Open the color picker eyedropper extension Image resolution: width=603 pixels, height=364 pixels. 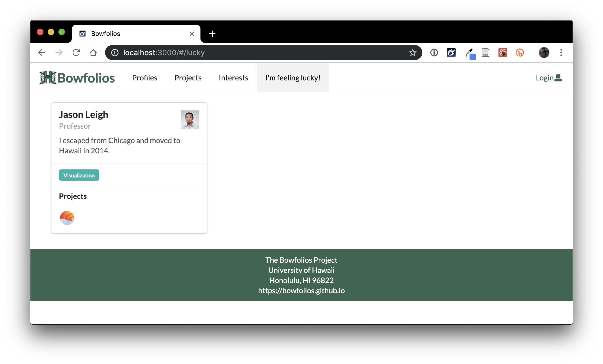(469, 53)
